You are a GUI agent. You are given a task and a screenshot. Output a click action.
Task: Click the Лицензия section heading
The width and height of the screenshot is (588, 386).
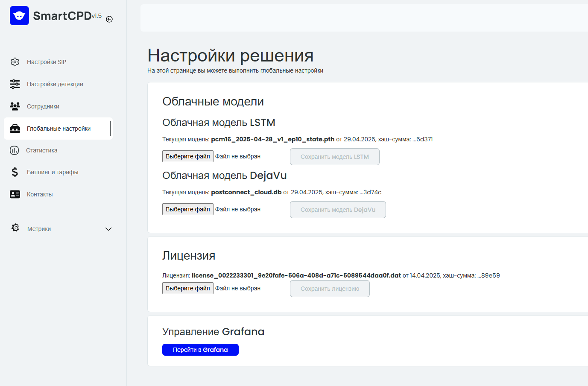point(189,256)
